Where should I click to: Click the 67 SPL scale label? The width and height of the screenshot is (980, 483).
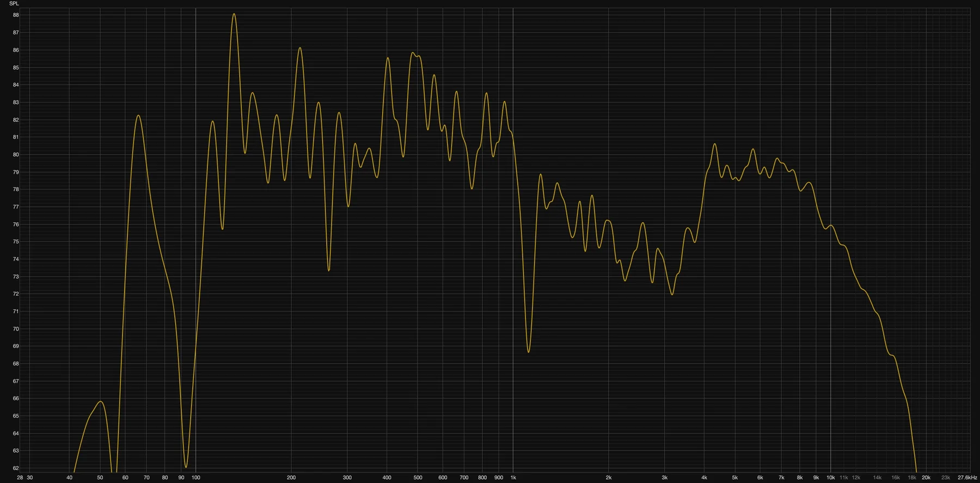tap(16, 381)
